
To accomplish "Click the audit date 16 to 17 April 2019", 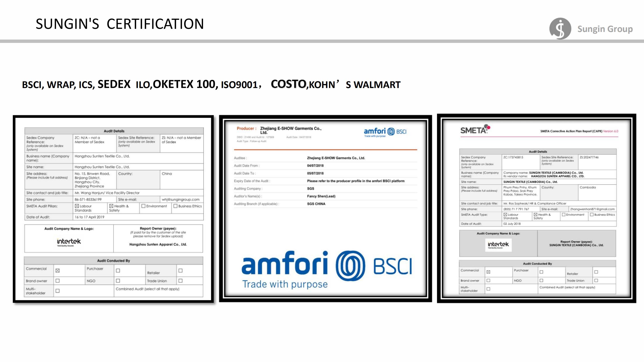I will [89, 217].
